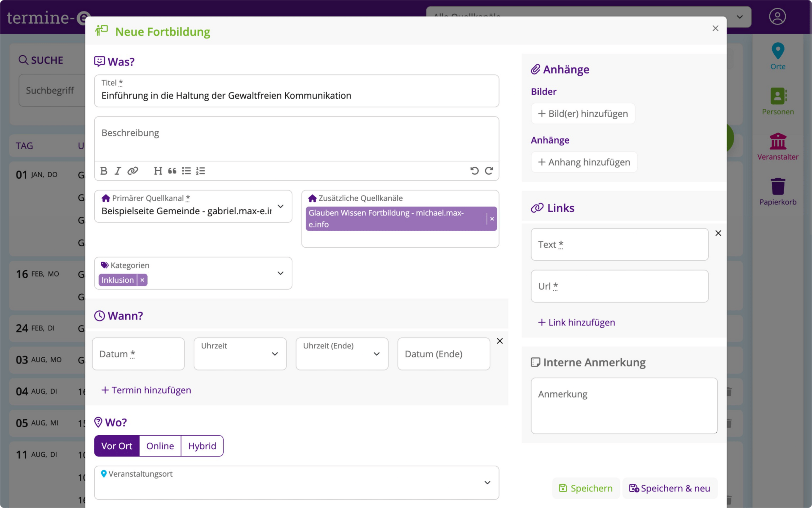Open Personen in the sidebar
This screenshot has width=812, height=508.
[x=778, y=101]
